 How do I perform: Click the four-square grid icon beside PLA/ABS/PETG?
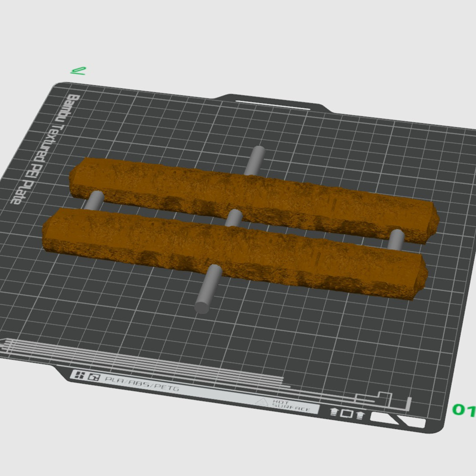(80, 375)
